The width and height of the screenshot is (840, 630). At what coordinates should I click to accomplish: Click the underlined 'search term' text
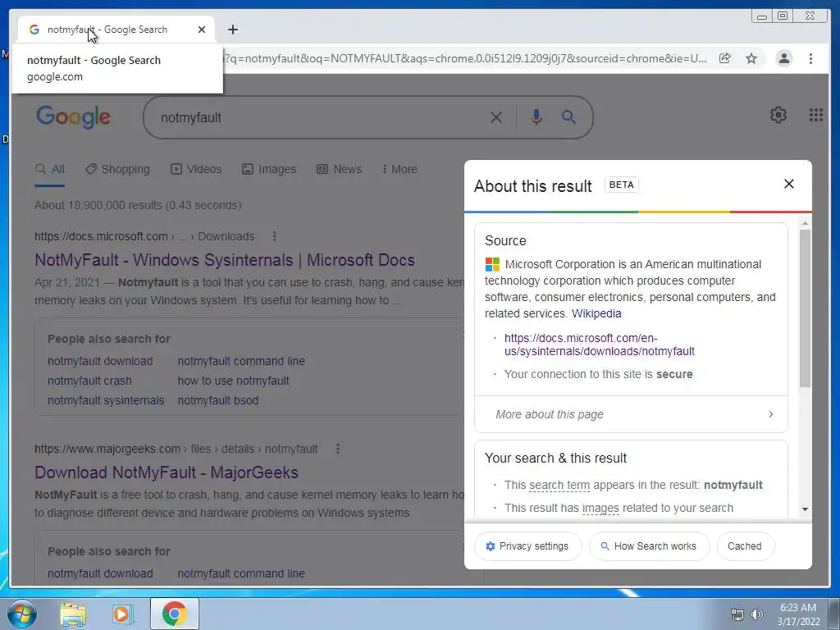click(x=559, y=485)
